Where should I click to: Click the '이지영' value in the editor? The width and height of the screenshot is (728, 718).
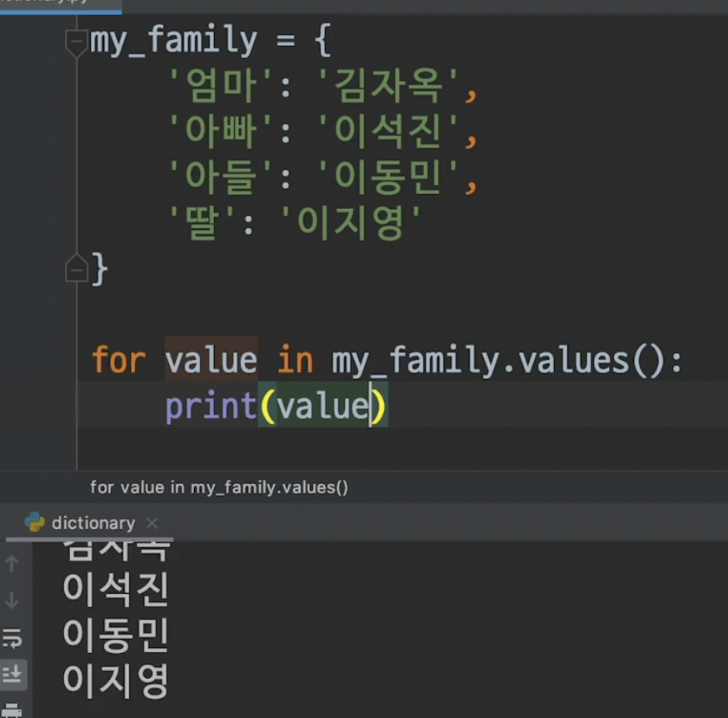351,222
